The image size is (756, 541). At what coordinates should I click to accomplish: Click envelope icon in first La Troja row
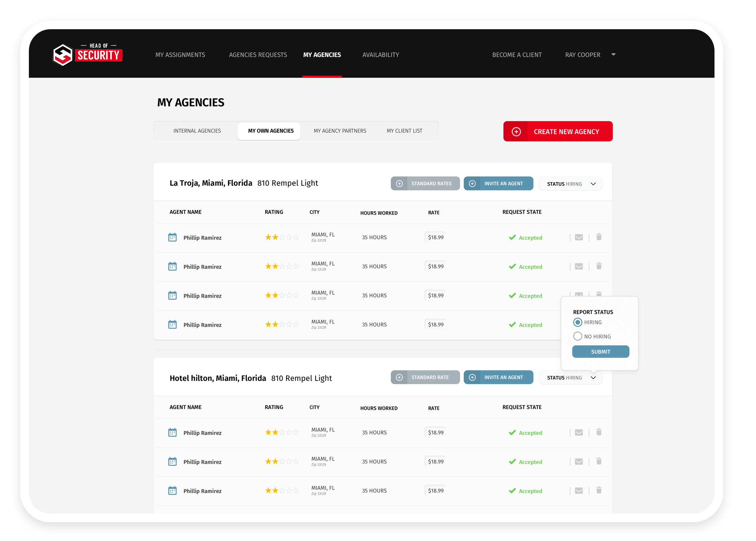(579, 237)
